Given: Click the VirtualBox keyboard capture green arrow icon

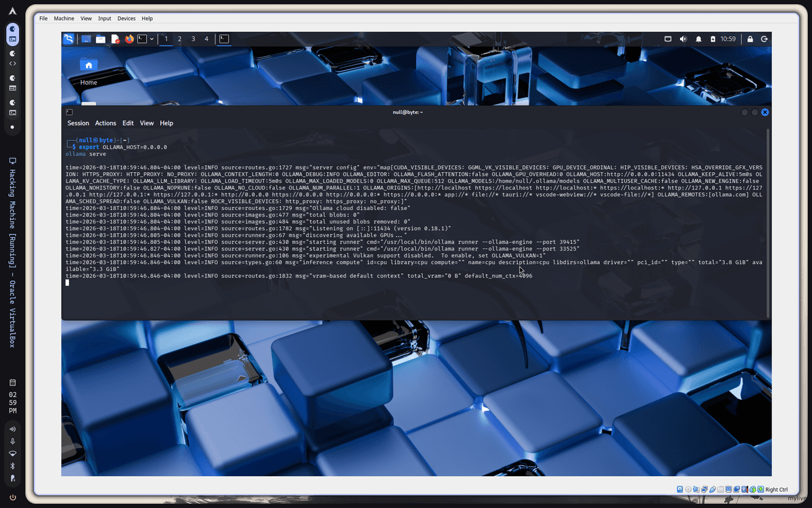Looking at the screenshot, I should click(761, 489).
